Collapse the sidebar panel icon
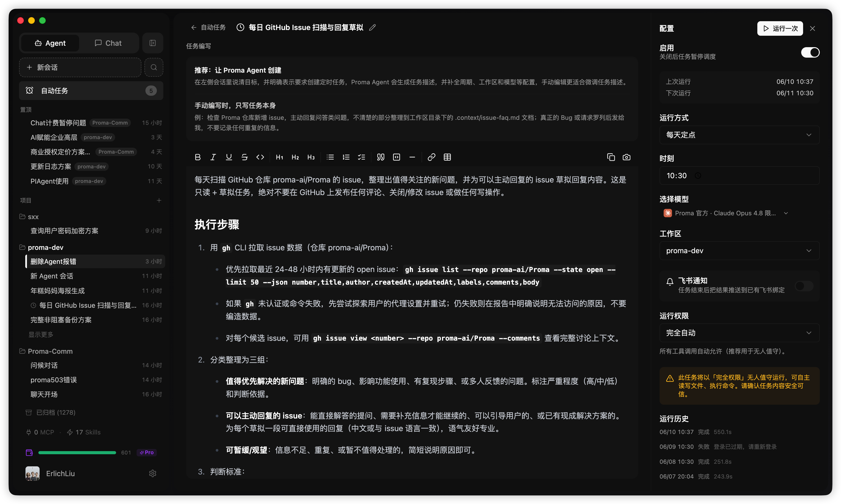Screen dimensions: 841x504 coord(153,43)
